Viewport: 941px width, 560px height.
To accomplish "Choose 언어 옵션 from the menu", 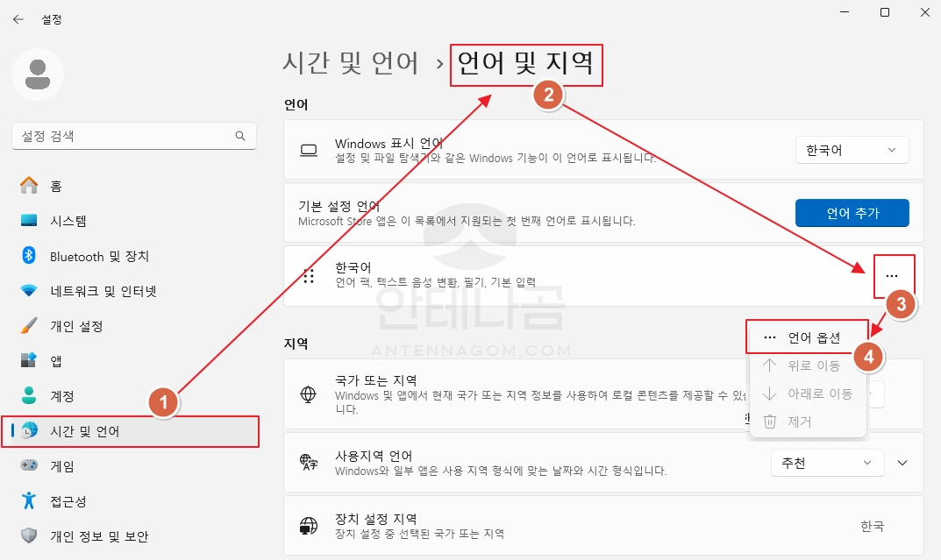I will tap(808, 337).
